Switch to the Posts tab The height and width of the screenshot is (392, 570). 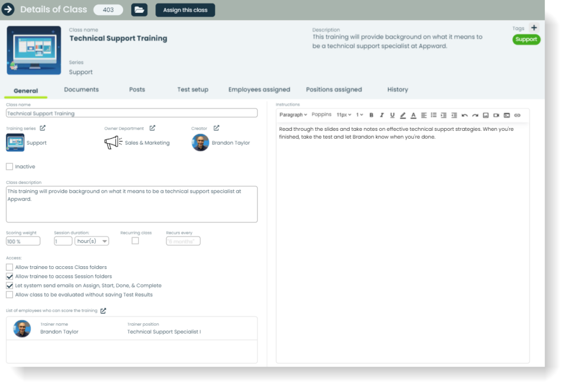coord(137,90)
